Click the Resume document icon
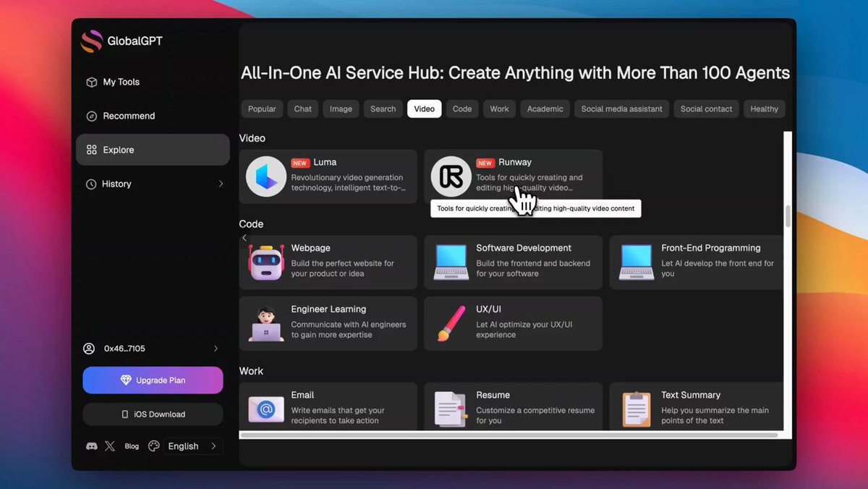Image resolution: width=868 pixels, height=489 pixels. click(x=451, y=409)
